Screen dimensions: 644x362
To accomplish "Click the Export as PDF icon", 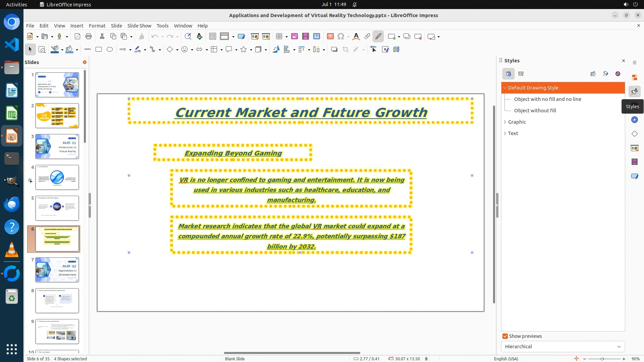I will (77, 37).
